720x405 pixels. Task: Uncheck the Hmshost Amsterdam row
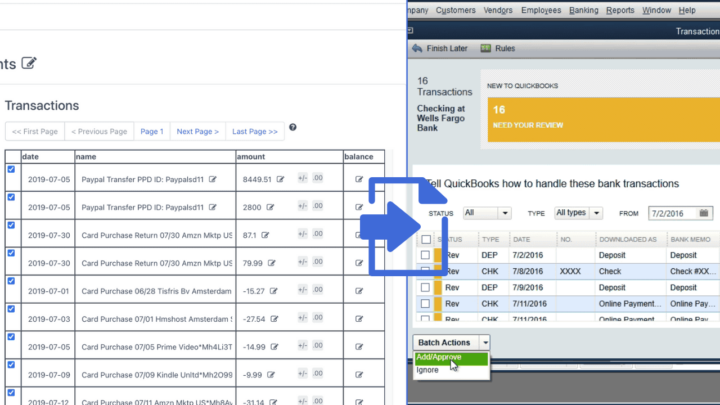click(11, 309)
